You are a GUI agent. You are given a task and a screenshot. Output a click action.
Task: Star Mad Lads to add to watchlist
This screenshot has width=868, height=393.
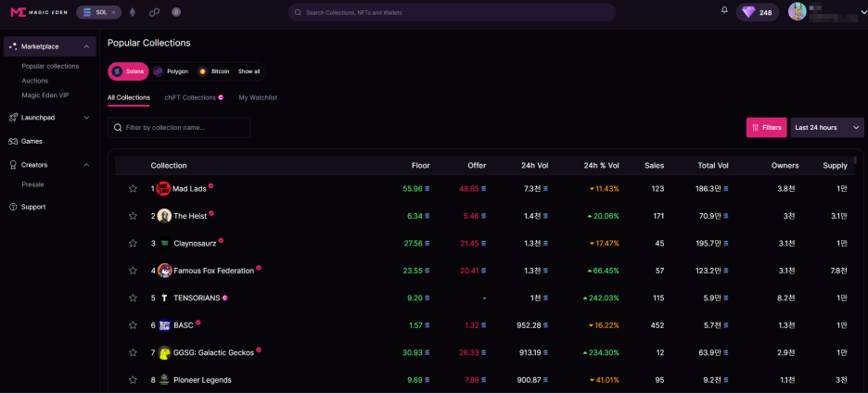coord(133,189)
